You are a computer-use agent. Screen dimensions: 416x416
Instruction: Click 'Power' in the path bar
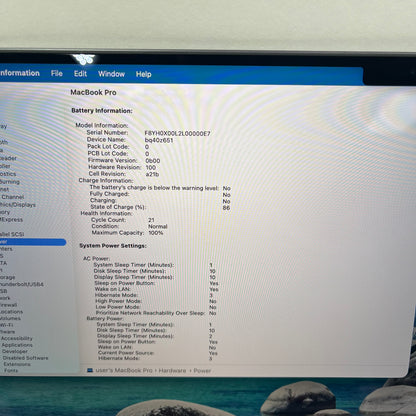(x=202, y=371)
